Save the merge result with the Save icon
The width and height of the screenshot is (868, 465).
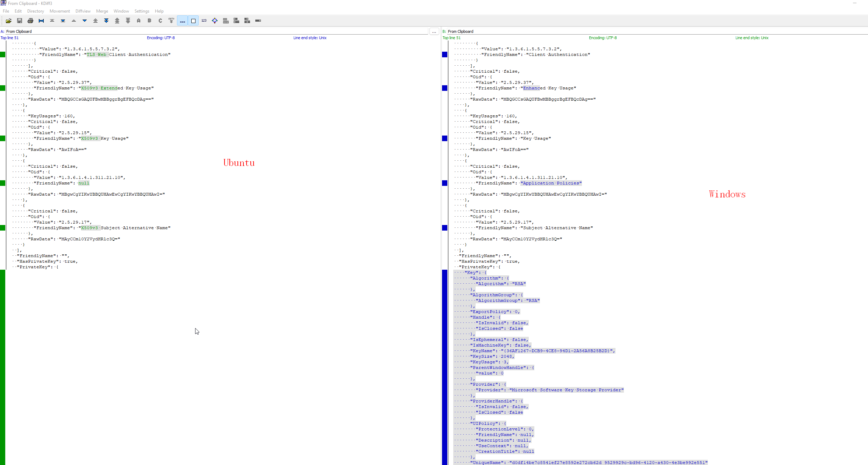point(20,21)
